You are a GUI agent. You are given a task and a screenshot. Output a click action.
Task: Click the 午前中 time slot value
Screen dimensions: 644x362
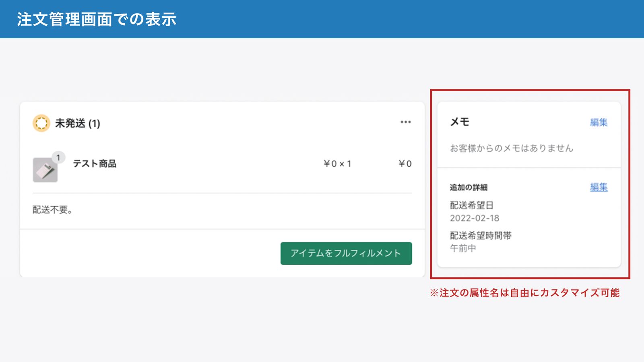click(463, 249)
